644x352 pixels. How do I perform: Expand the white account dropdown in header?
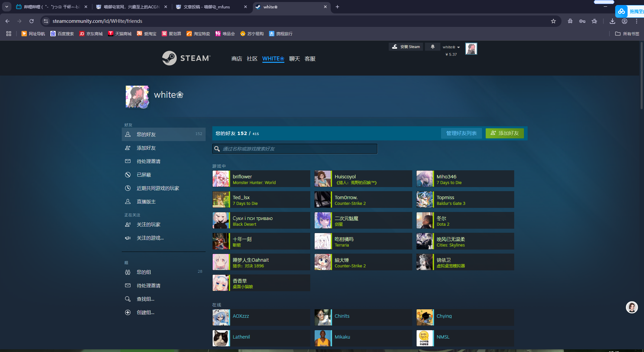[x=451, y=47]
